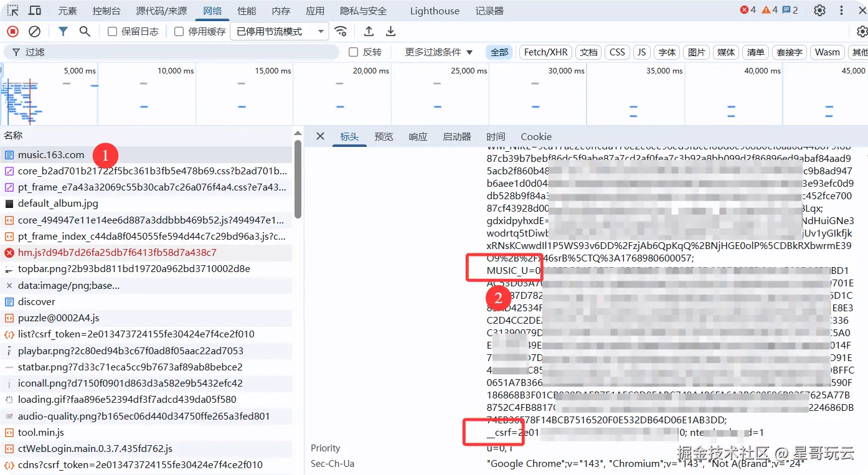Clear the network log
868x475 pixels.
click(x=35, y=31)
